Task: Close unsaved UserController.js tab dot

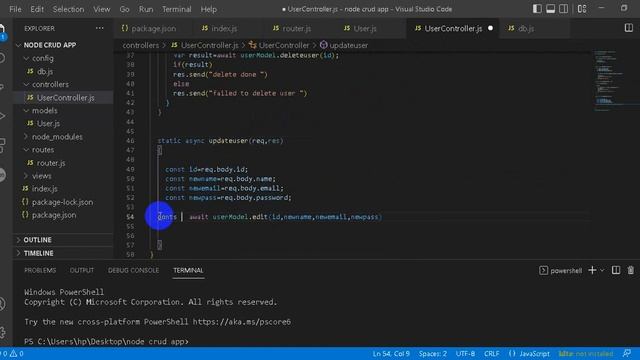Action: (x=490, y=28)
